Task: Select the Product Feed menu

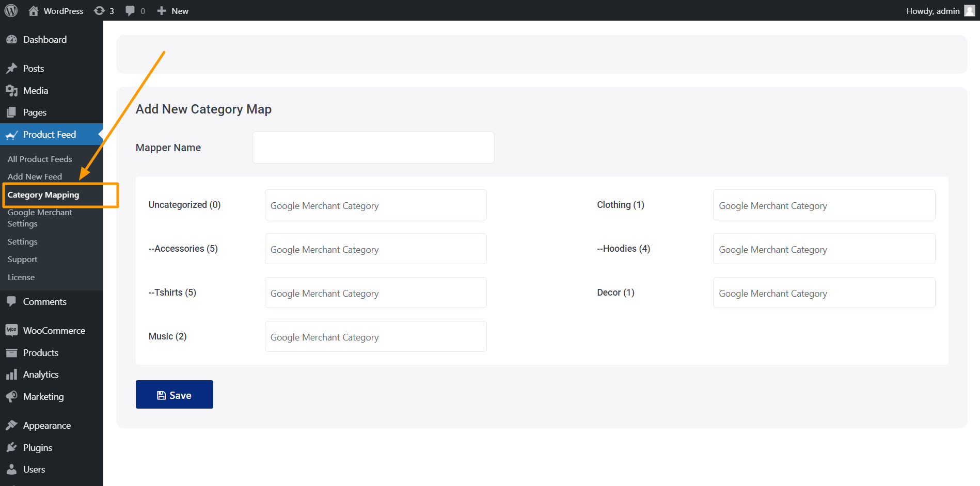Action: click(52, 135)
